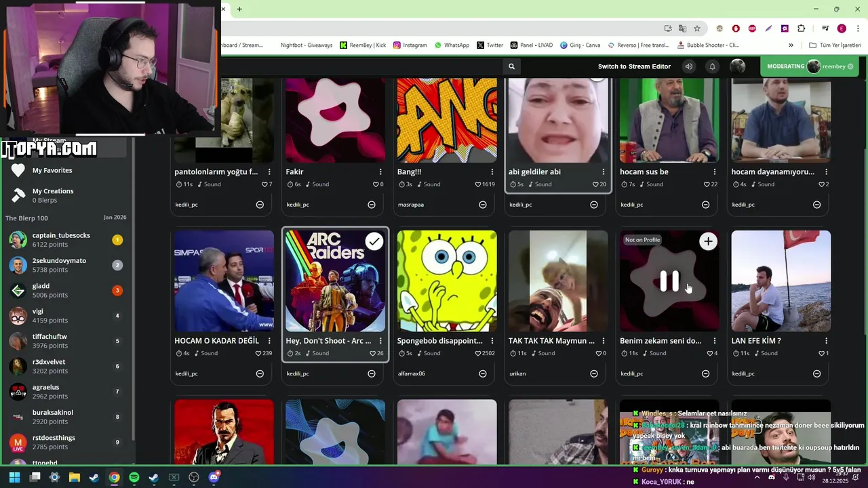Open three-dot menu for 'HOCAM O KADAR DEĞİL'
The width and height of the screenshot is (868, 488).
click(x=269, y=341)
